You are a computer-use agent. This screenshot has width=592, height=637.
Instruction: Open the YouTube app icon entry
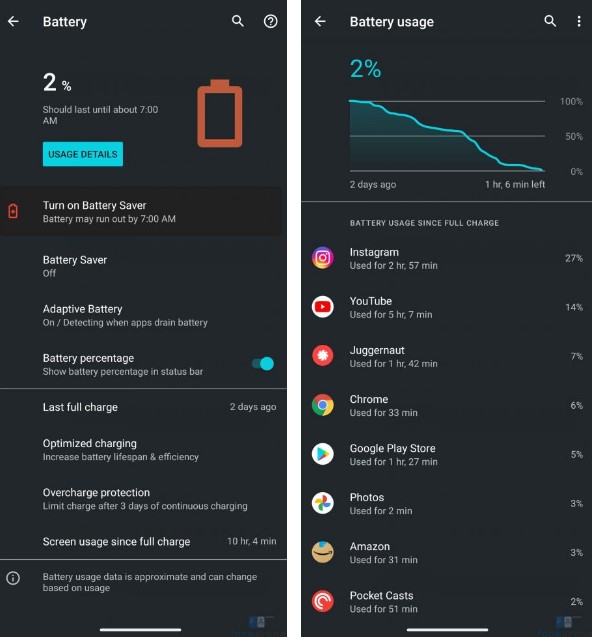coord(323,307)
